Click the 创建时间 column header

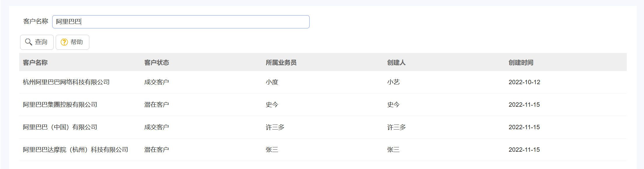click(x=521, y=63)
